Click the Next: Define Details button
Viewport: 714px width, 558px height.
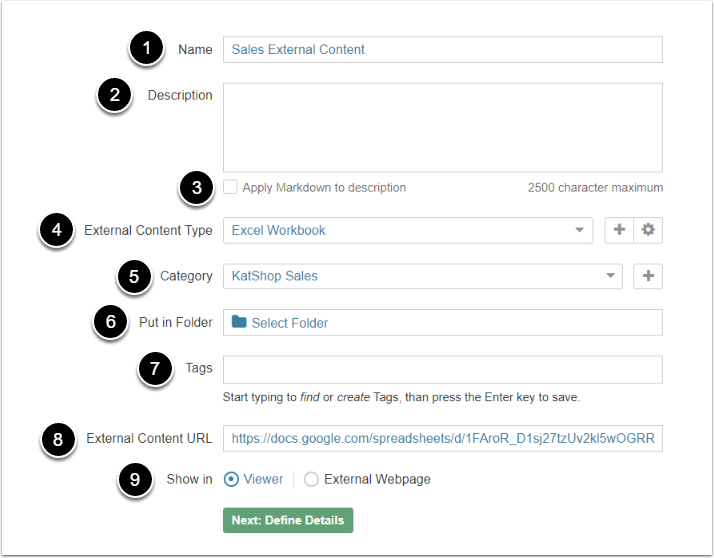click(287, 520)
